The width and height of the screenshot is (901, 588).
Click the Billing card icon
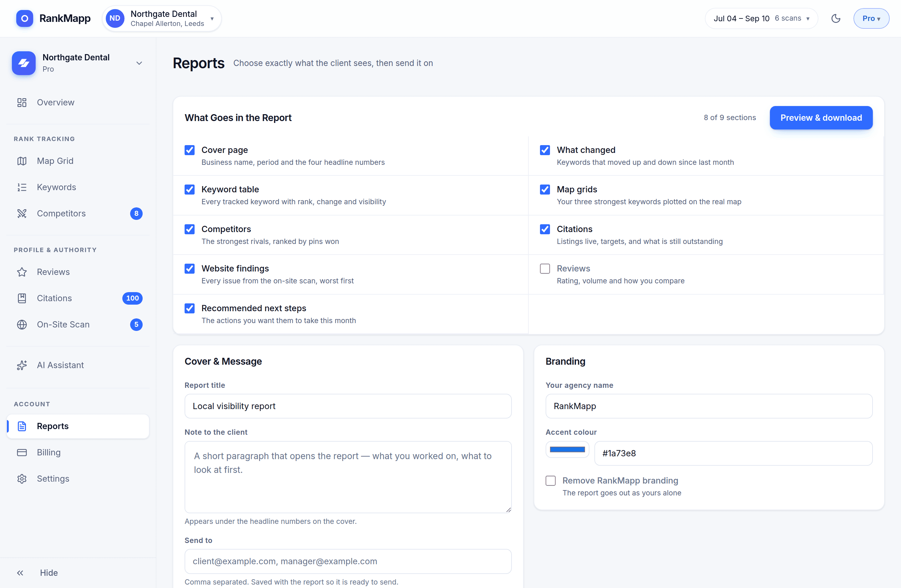coord(22,453)
